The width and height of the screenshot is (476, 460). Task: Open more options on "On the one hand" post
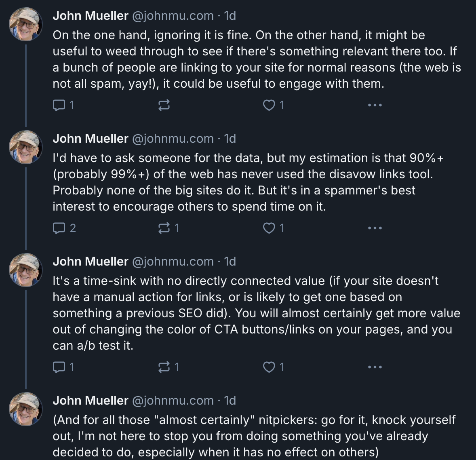tap(375, 106)
